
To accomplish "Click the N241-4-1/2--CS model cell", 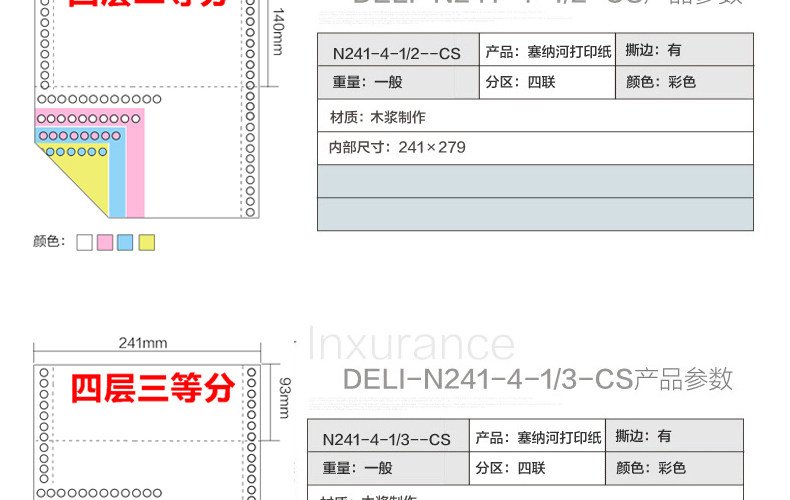I will click(x=398, y=49).
